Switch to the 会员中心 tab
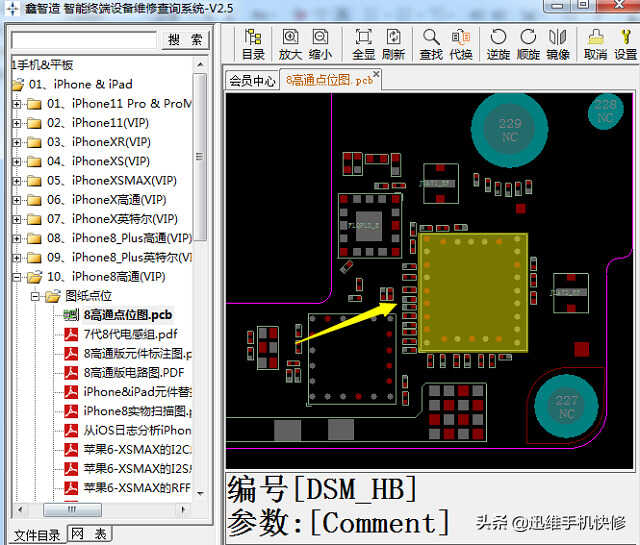The height and width of the screenshot is (545, 640). (252, 81)
